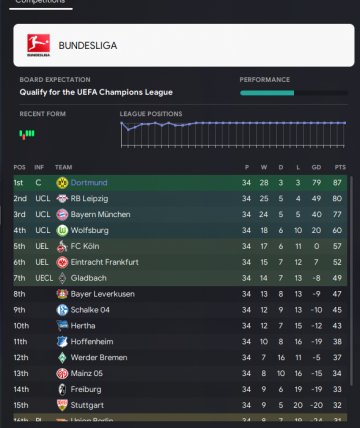Click the Bundesliga logo icon

click(x=38, y=45)
